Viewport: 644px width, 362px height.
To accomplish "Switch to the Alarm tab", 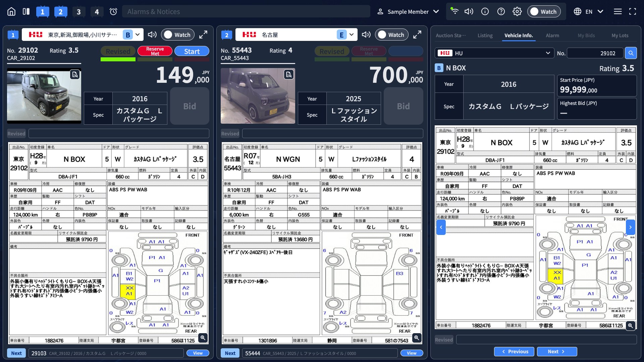I will pyautogui.click(x=552, y=35).
